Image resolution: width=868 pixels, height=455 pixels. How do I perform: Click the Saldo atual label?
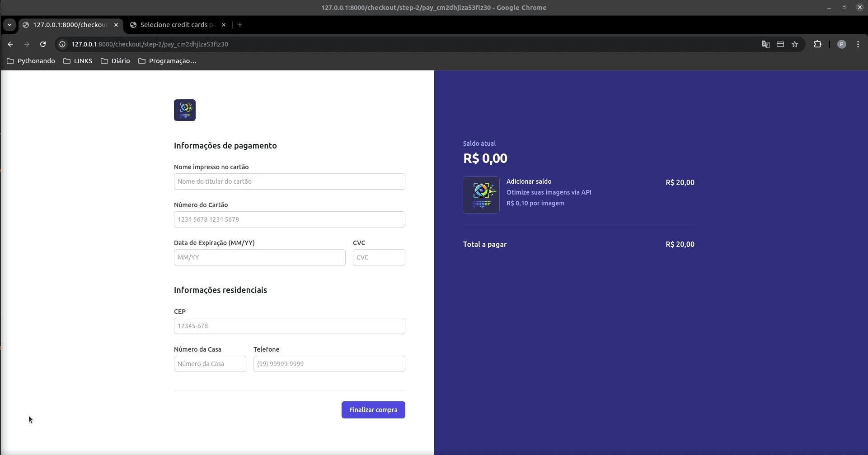coord(479,144)
